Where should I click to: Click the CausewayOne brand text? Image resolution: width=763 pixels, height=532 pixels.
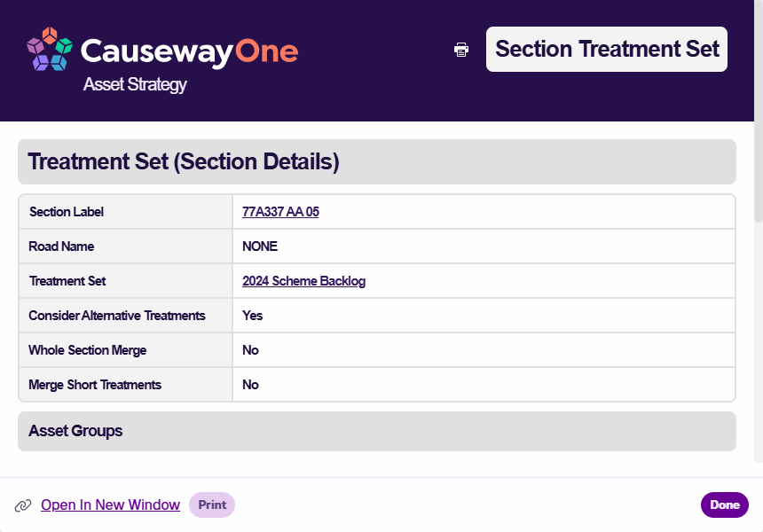(x=189, y=51)
